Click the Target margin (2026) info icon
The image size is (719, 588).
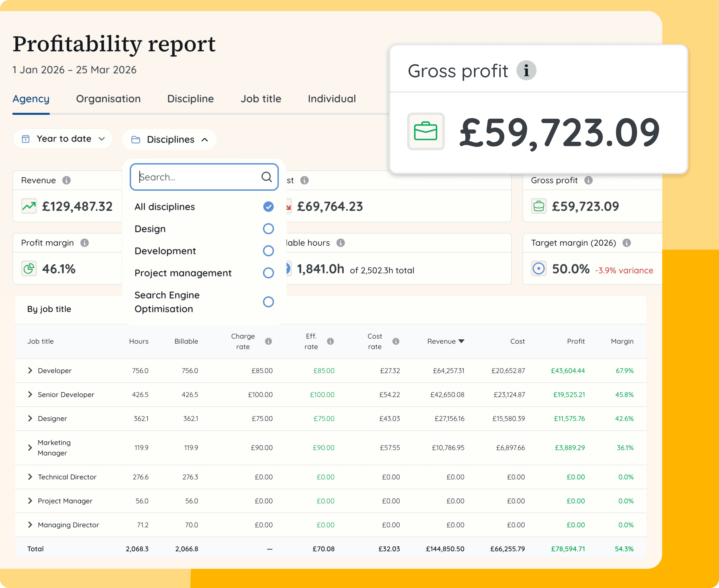[627, 243]
